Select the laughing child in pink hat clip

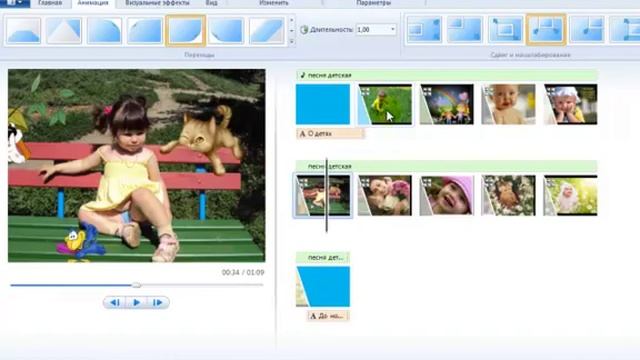tap(447, 196)
